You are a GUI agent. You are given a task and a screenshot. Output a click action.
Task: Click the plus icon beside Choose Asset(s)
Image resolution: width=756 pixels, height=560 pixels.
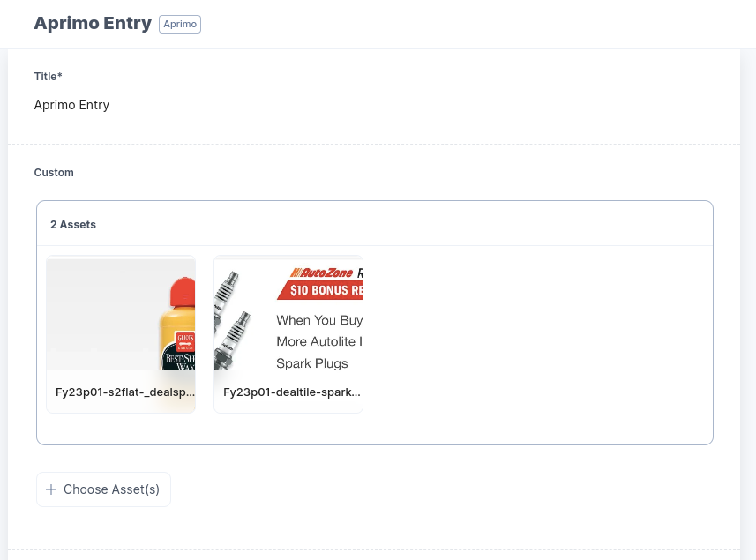(51, 489)
